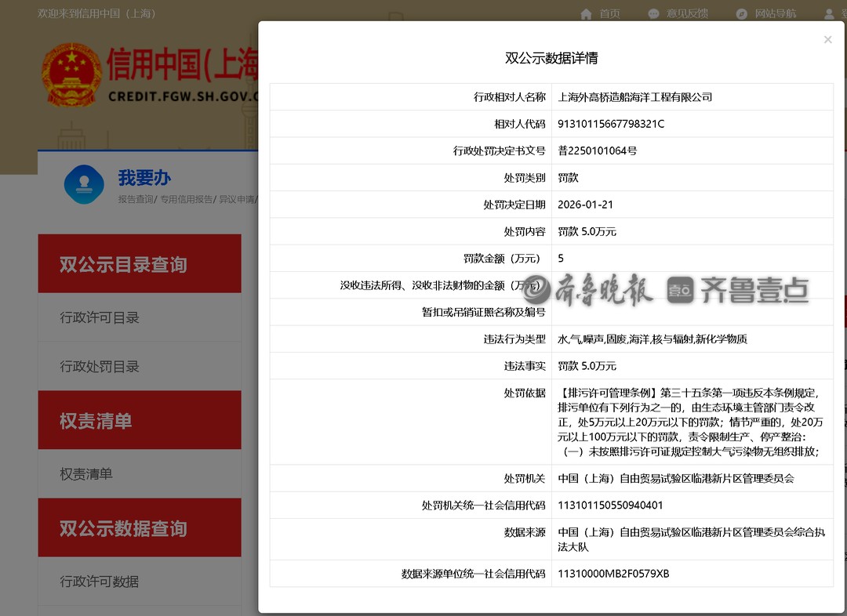Close the 双公示数据详情 dialog
The width and height of the screenshot is (847, 616).
827,39
